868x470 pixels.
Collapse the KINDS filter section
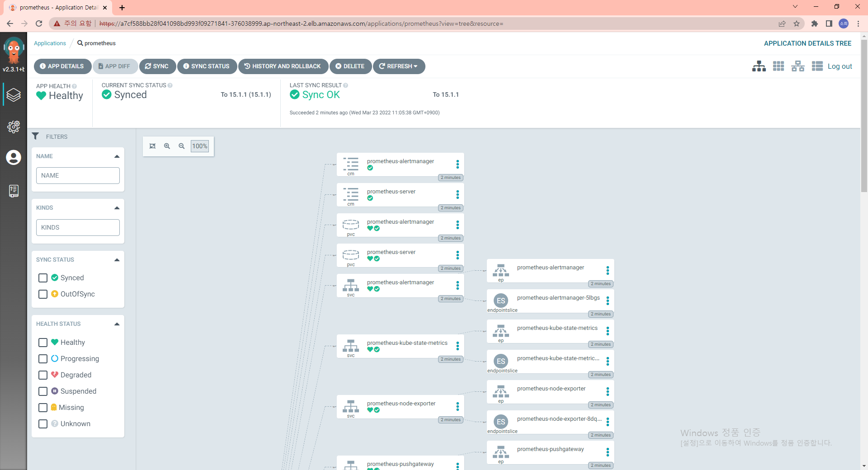click(117, 208)
